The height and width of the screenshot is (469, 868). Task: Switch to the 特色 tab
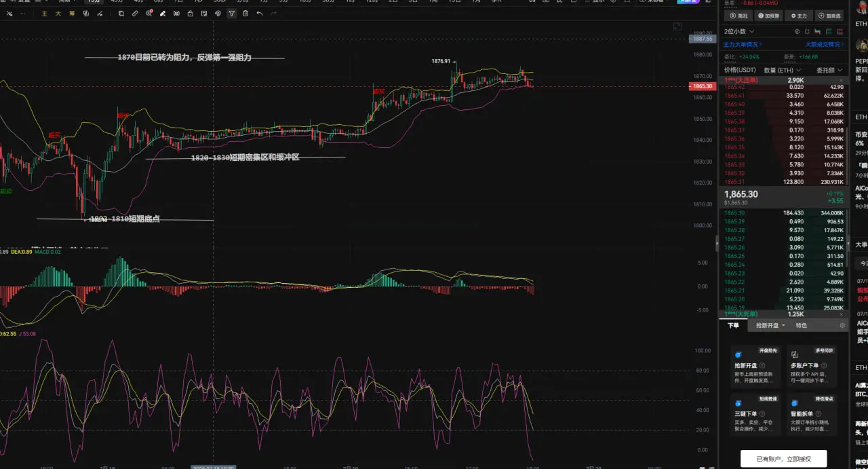point(802,326)
